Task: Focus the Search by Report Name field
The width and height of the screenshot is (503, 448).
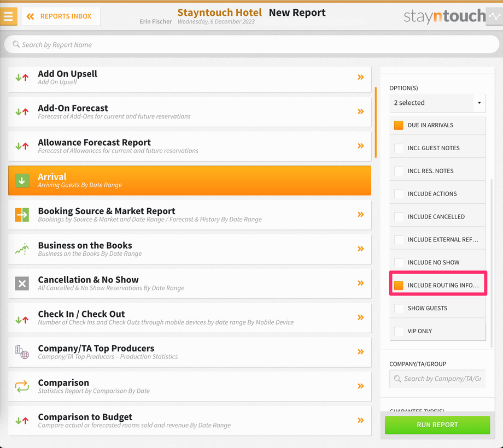Action: (x=251, y=45)
